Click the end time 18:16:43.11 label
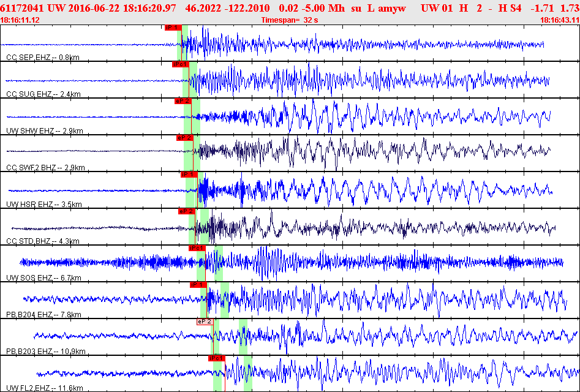Screen dimensions: 580x392 (559, 20)
